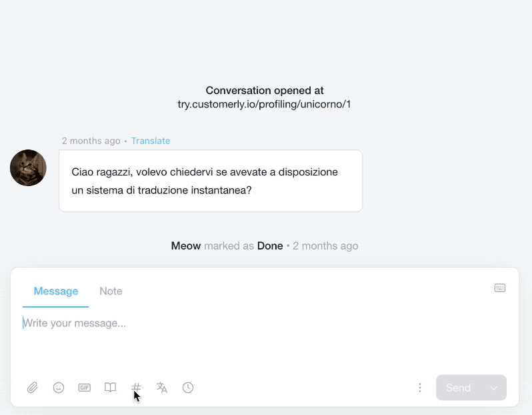The width and height of the screenshot is (532, 415).
Task: Click the 'Conversation opened at' heading
Action: coord(265,90)
